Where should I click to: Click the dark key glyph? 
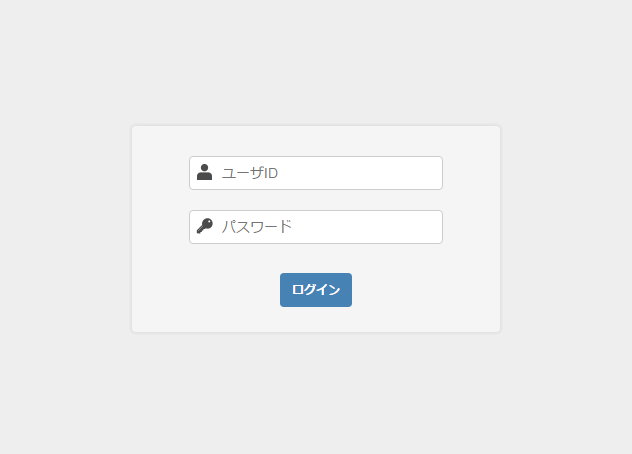(x=204, y=226)
